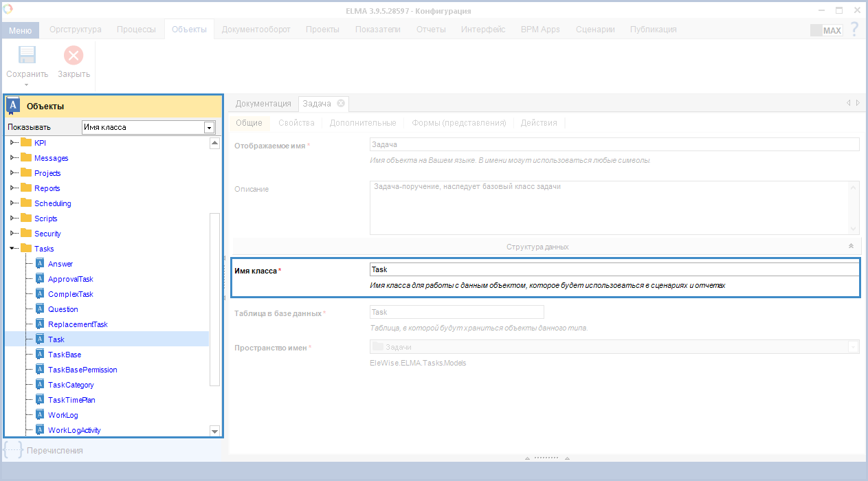Viewport: 868px width, 481px height.
Task: Click the TaskBase object icon
Action: [x=40, y=354]
